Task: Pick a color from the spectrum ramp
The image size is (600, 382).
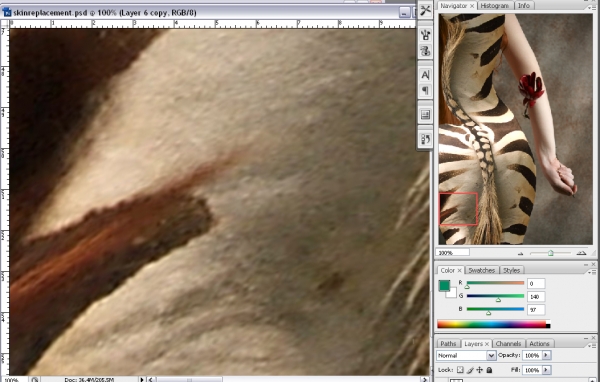Action: click(491, 324)
